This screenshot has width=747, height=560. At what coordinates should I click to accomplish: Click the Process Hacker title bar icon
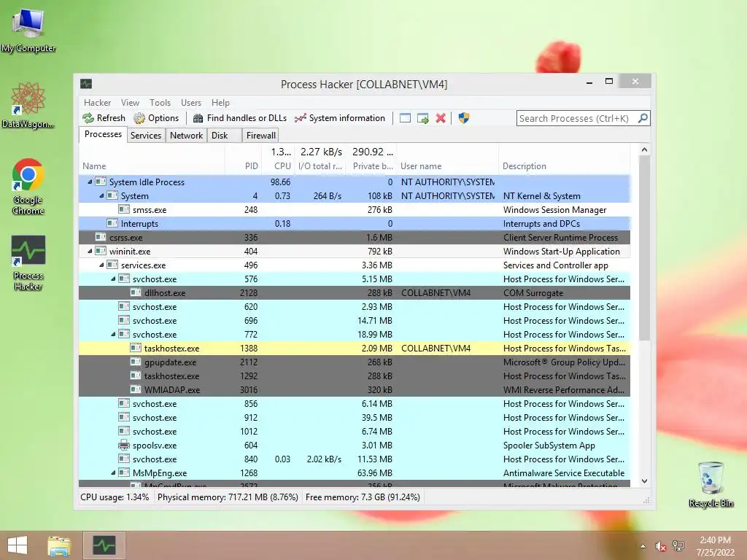[x=86, y=84]
